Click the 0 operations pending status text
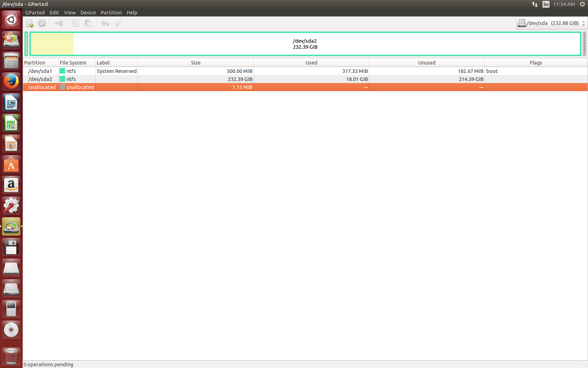Viewport: 588px width, 368px height. [49, 364]
